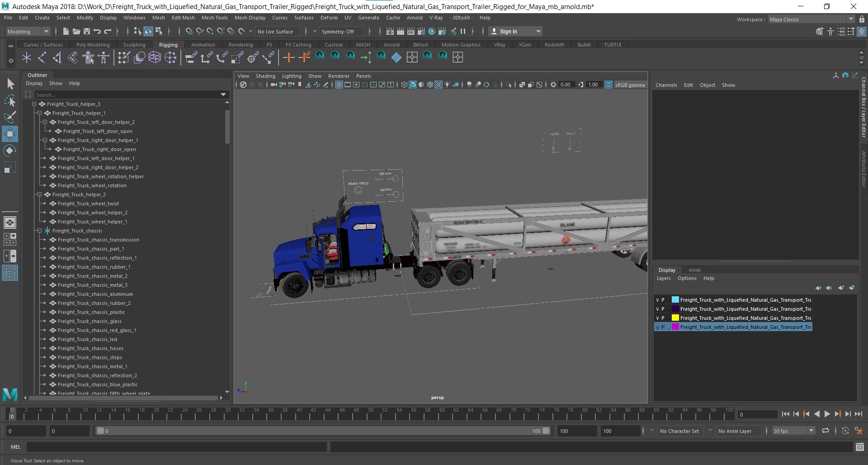
Task: Open the 30 fps frame rate dropdown
Action: click(x=793, y=431)
